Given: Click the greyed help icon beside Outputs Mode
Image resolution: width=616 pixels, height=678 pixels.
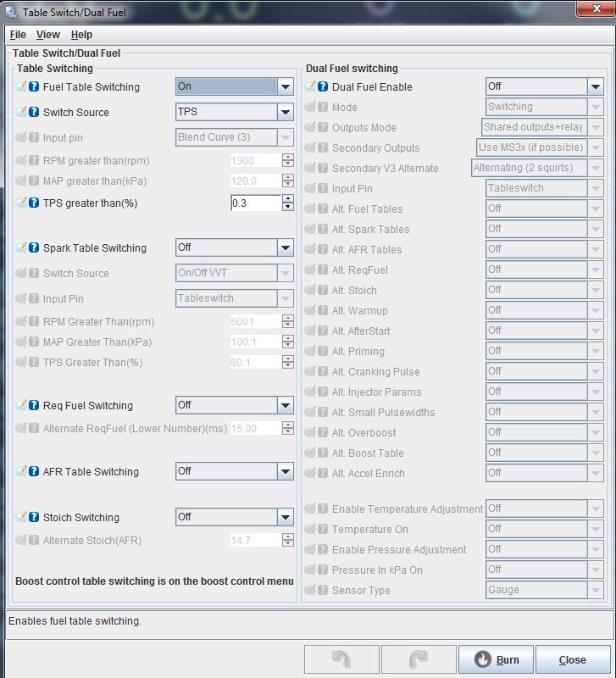Looking at the screenshot, I should pyautogui.click(x=323, y=128).
